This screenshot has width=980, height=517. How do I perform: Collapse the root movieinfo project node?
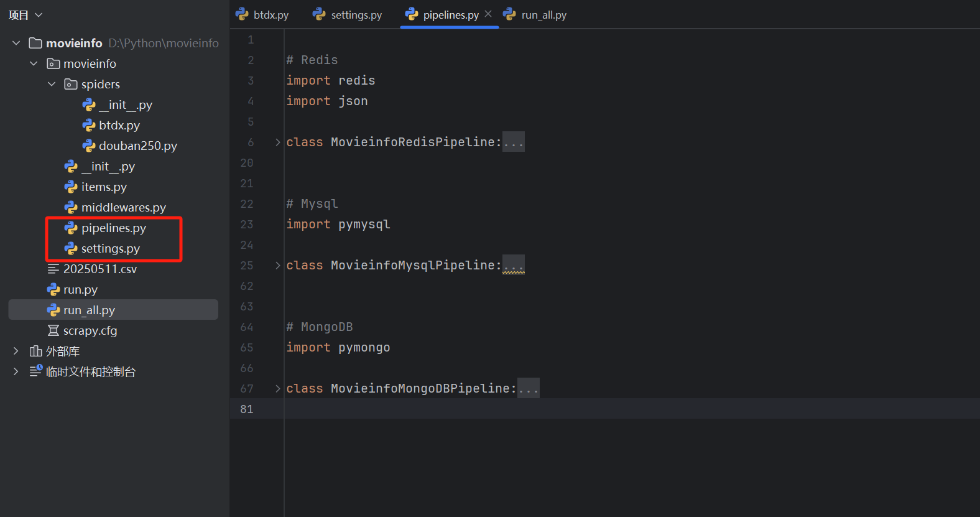tap(16, 43)
